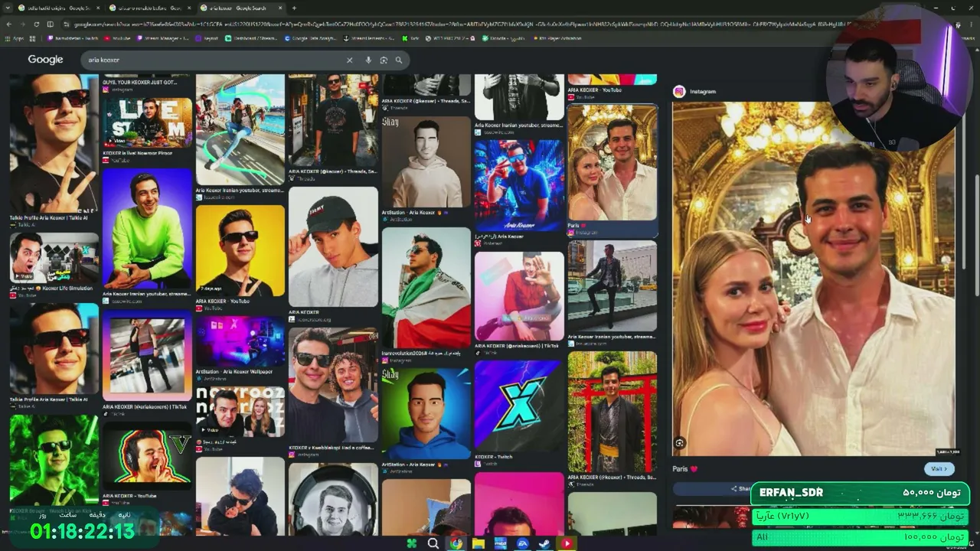Edit the aria keoxer search field
This screenshot has width=980, height=551.
[214, 60]
